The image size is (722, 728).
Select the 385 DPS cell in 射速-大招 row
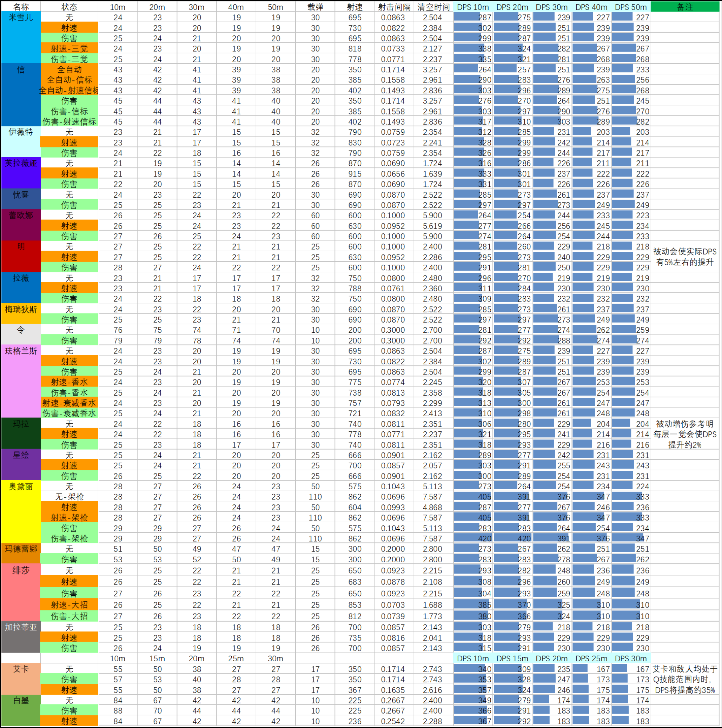coord(473,604)
